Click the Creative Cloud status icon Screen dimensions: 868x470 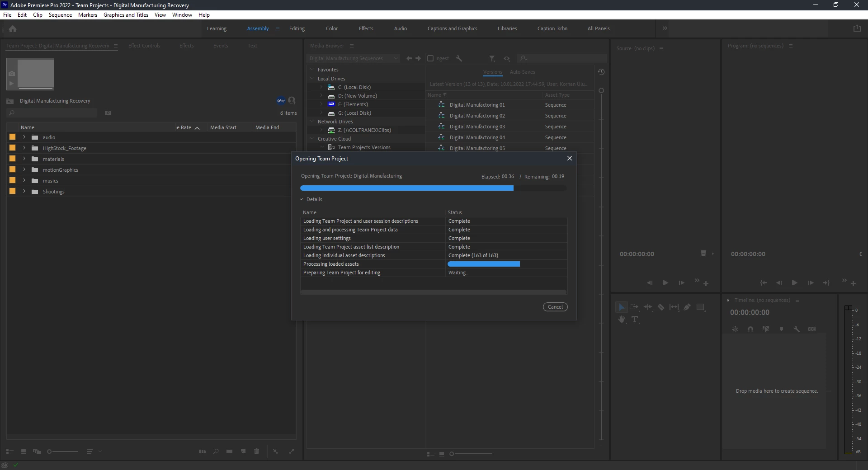pos(5,465)
